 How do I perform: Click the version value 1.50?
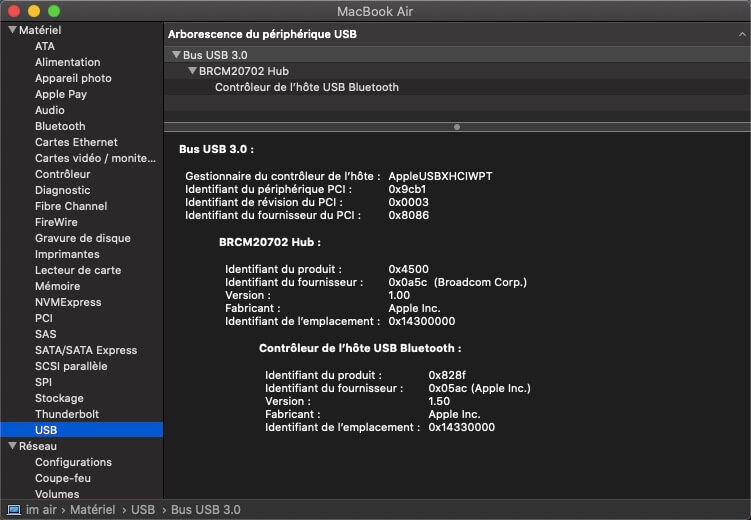click(439, 401)
